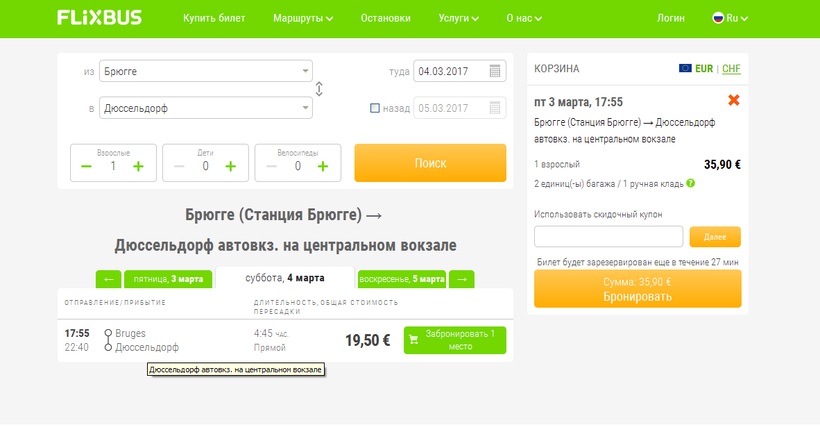This screenshot has height=432, width=820.
Task: Decrease adults count with the minus icon
Action: pos(86,166)
